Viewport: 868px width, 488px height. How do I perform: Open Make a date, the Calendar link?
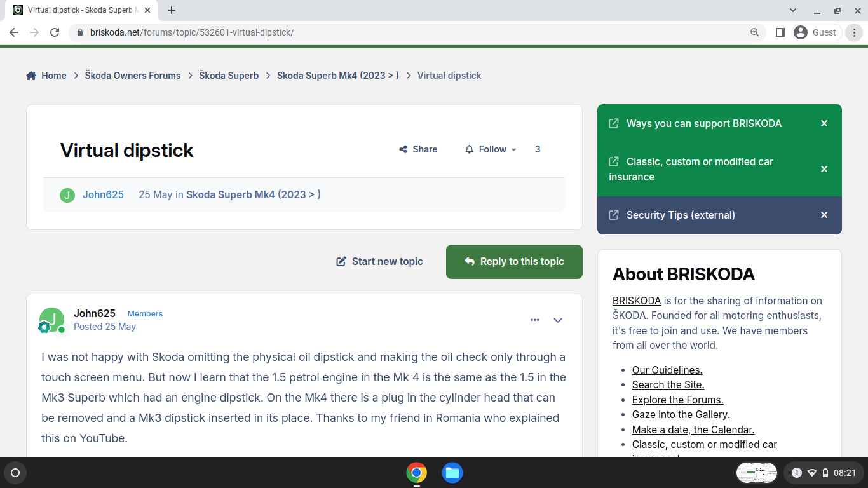coord(693,430)
